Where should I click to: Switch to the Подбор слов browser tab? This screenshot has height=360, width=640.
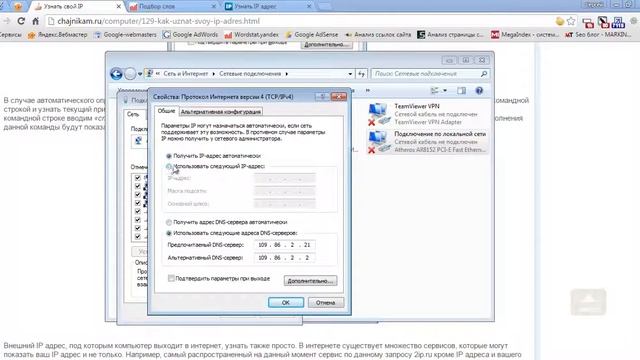(x=173, y=6)
